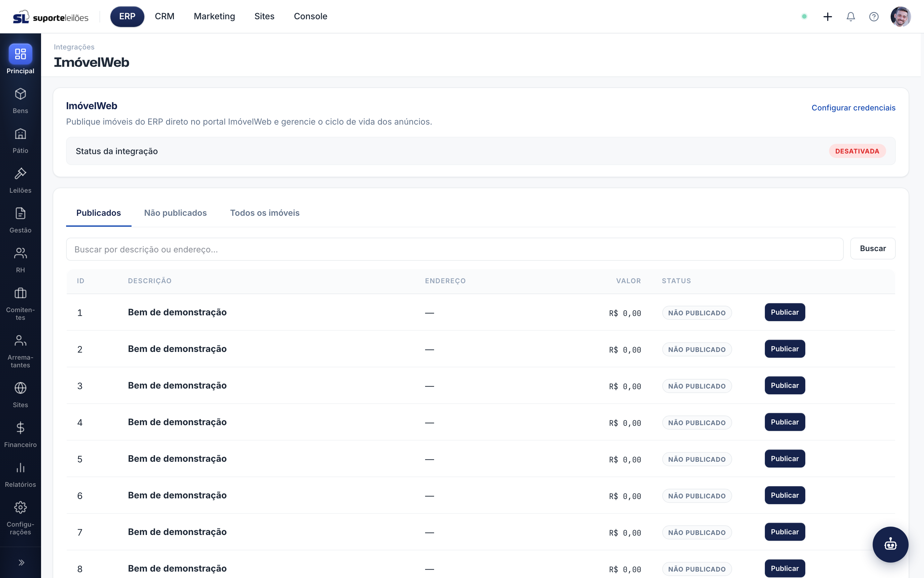Publish the property with ID 2

[785, 349]
